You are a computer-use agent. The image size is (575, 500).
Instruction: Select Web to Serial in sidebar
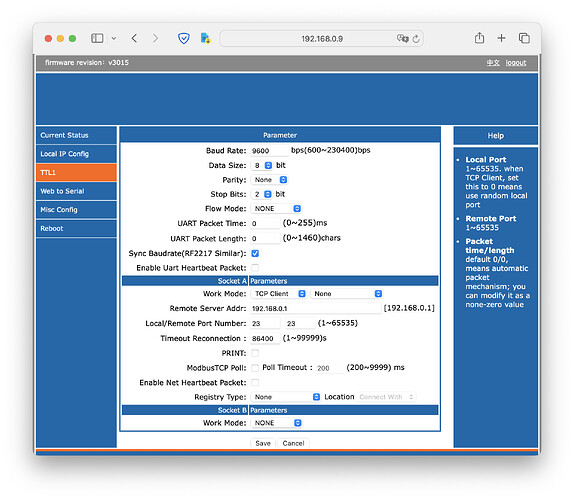76,191
